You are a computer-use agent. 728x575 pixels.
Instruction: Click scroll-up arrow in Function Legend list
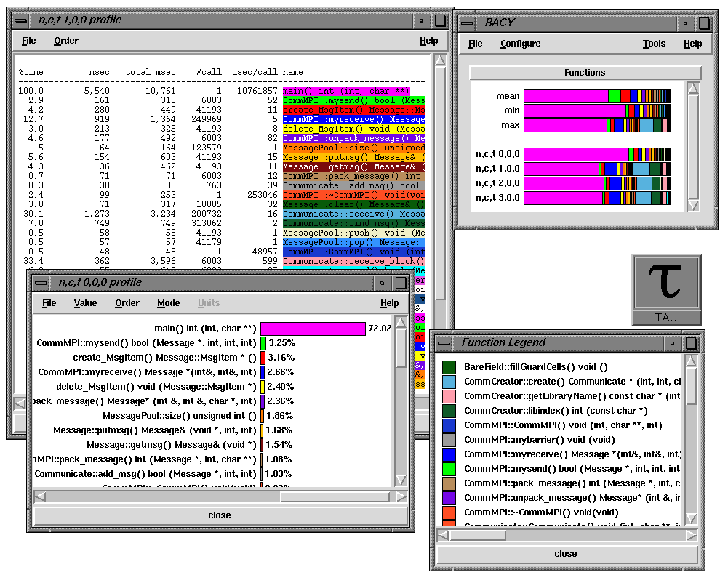pyautogui.click(x=690, y=361)
